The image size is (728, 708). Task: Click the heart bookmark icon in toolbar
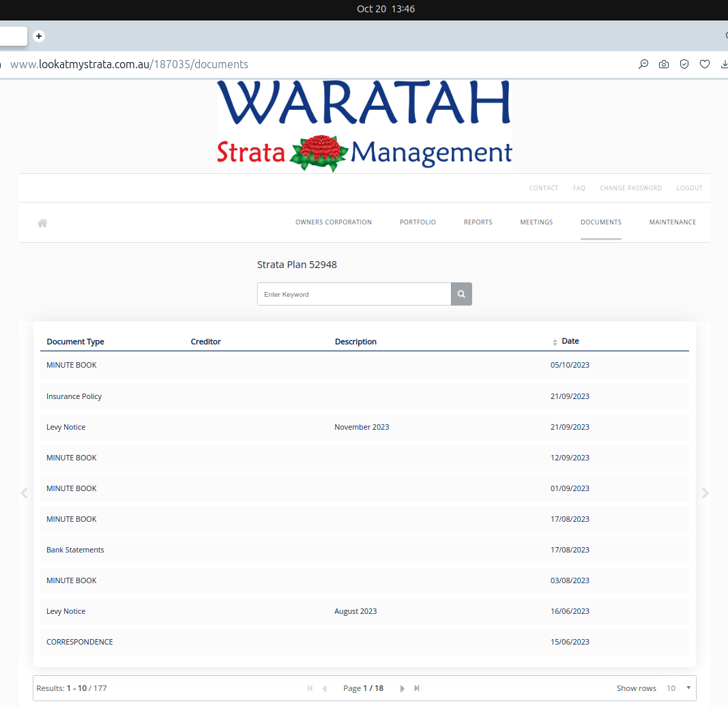tap(705, 64)
